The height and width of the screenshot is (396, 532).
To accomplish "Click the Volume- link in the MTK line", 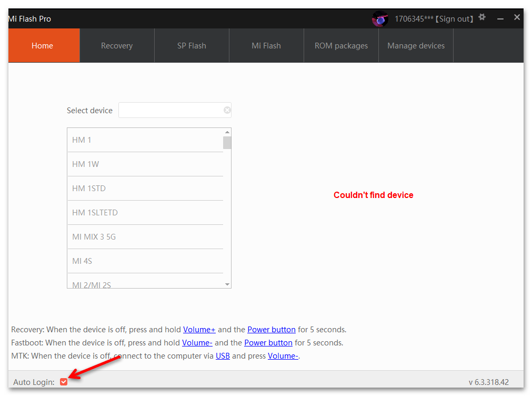I will pos(283,356).
